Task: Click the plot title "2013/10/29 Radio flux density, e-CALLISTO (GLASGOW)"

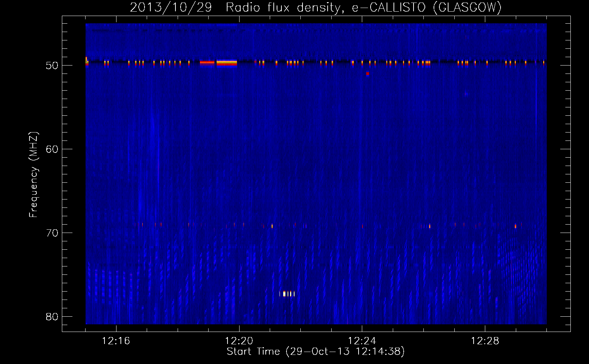Action: (316, 7)
